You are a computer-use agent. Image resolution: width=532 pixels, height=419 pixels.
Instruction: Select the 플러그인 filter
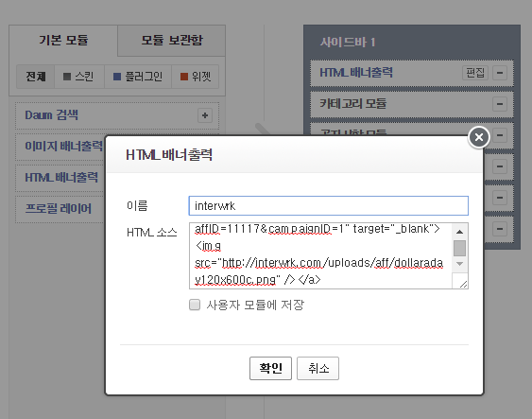[x=138, y=76]
